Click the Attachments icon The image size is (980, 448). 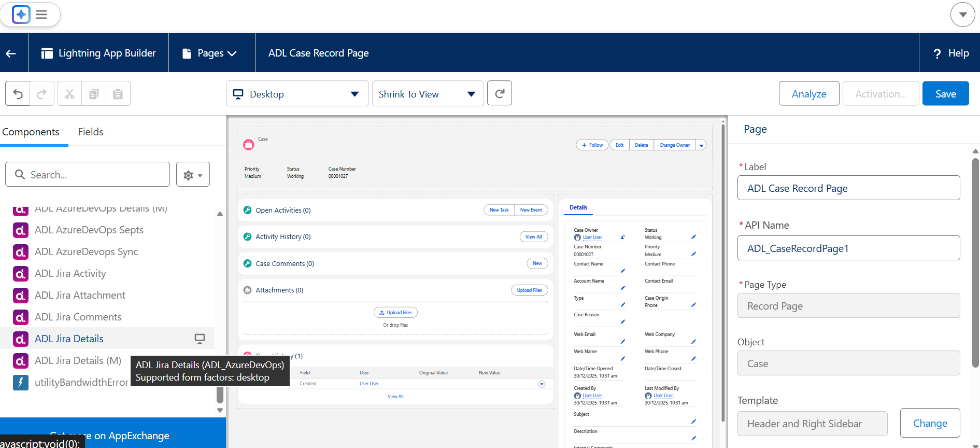tap(248, 290)
